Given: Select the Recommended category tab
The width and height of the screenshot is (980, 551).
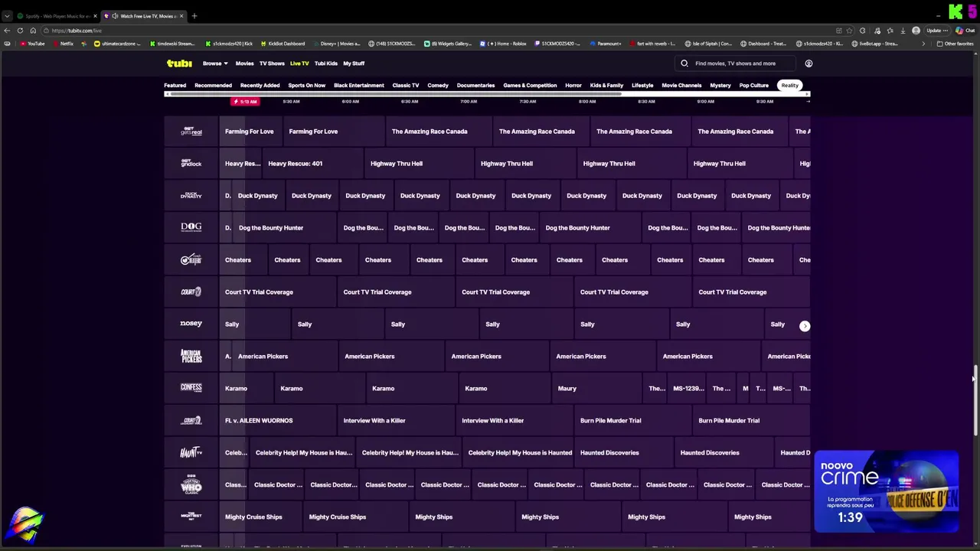Looking at the screenshot, I should [213, 85].
